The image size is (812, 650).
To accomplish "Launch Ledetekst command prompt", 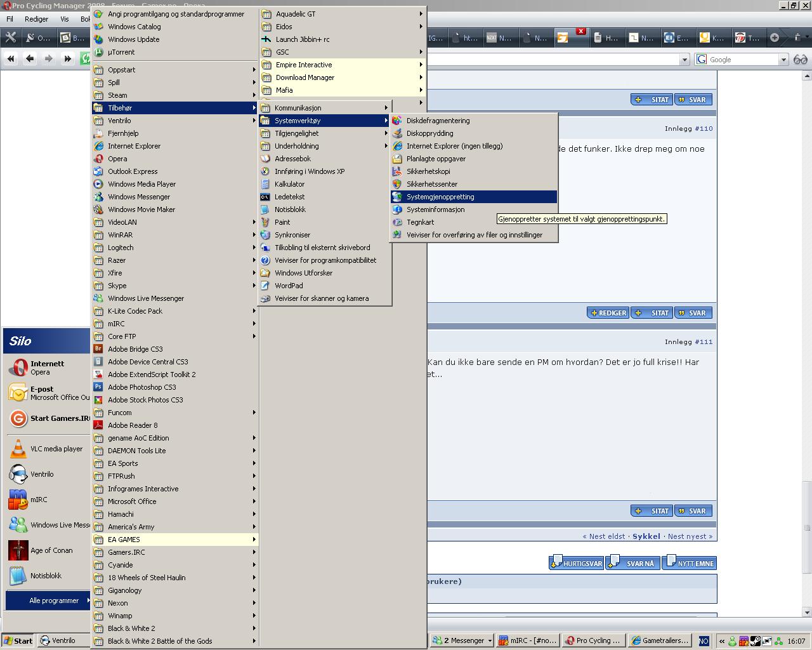I will click(325, 197).
